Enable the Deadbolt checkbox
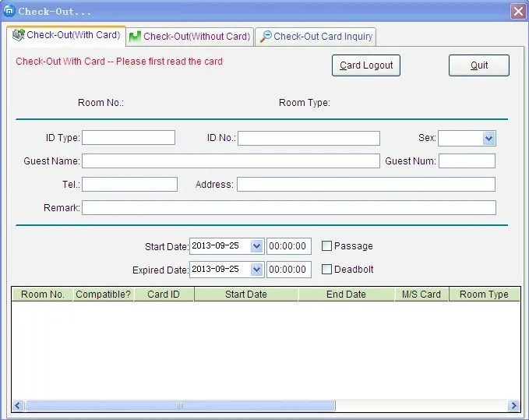Image resolution: width=529 pixels, height=420 pixels. pos(326,269)
